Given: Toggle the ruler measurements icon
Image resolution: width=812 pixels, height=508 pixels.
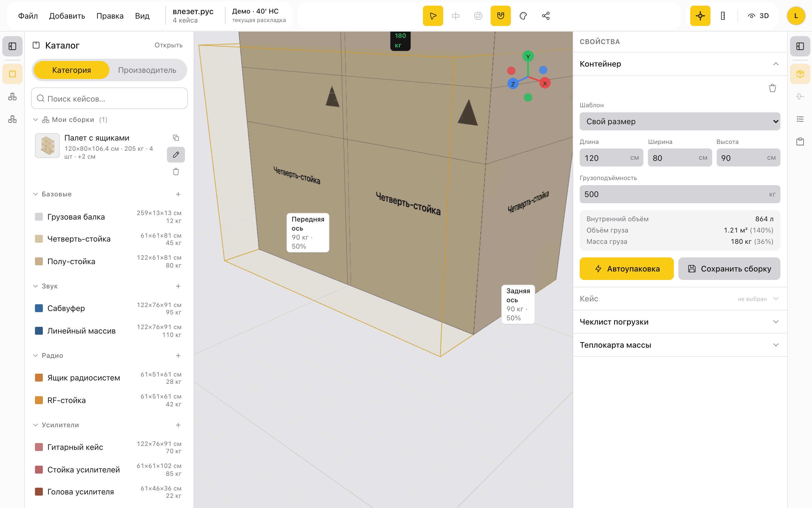Looking at the screenshot, I should 723,16.
